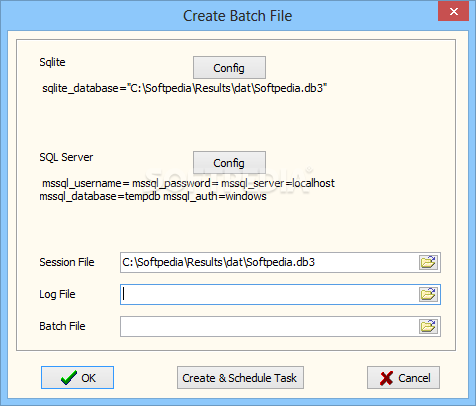Open the Session File browse folder icon
476x406 pixels.
point(428,262)
